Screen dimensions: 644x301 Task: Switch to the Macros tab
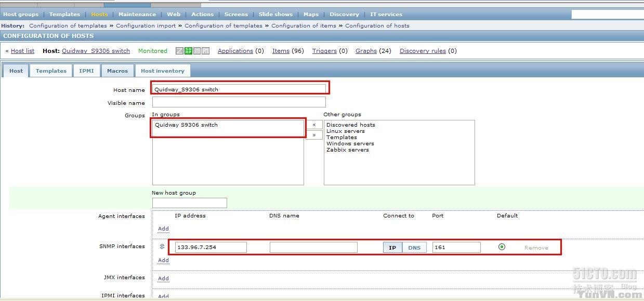[x=117, y=71]
